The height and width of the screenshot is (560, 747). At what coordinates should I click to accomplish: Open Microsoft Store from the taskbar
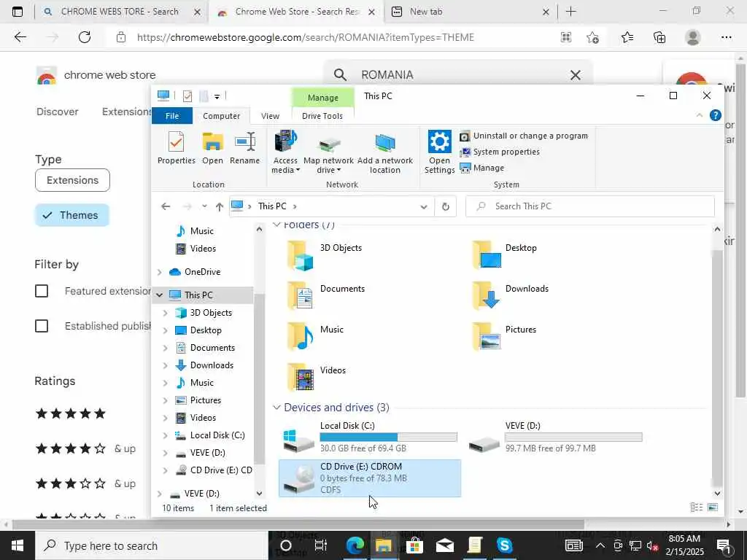pos(414,545)
